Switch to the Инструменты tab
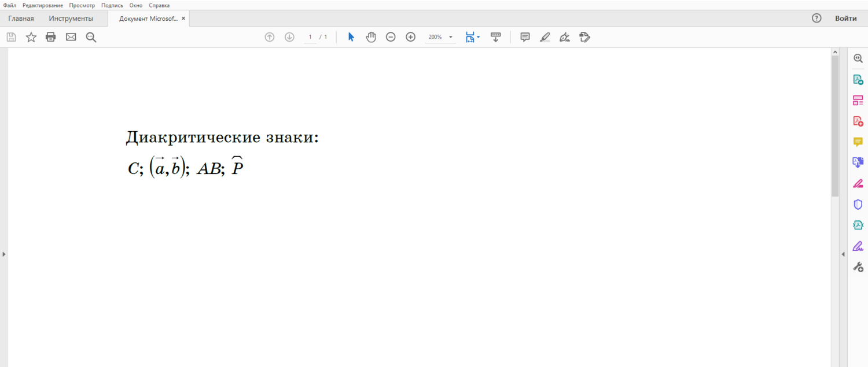Screen dimensions: 868x367 [x=71, y=18]
